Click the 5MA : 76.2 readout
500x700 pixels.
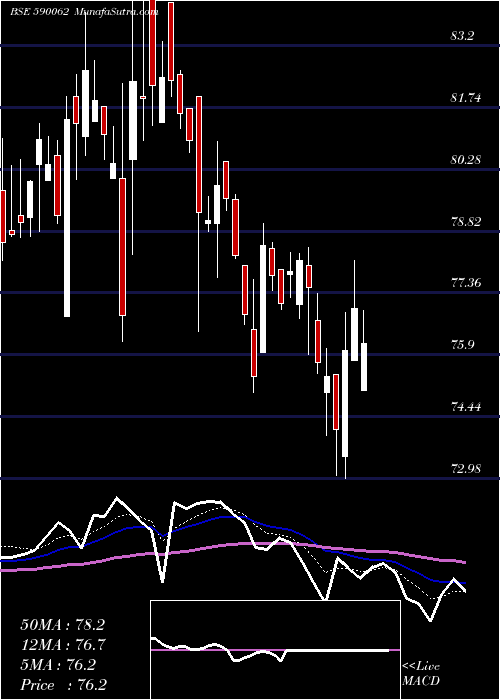click(x=57, y=665)
